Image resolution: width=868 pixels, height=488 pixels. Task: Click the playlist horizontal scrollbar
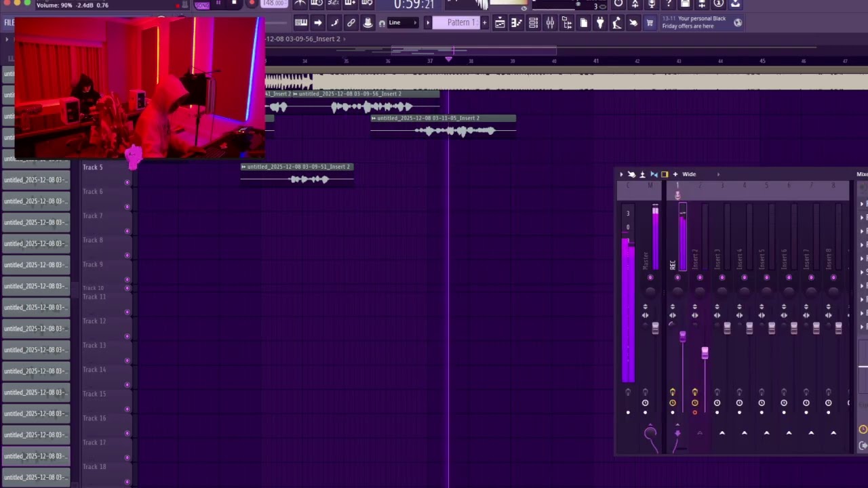click(x=475, y=49)
